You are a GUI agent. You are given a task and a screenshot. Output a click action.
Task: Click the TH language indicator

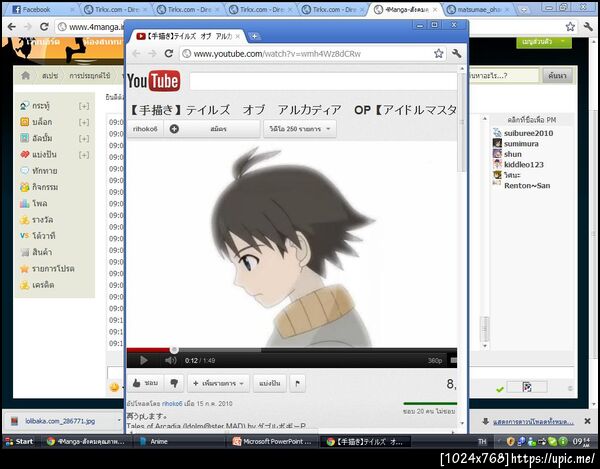click(x=482, y=442)
